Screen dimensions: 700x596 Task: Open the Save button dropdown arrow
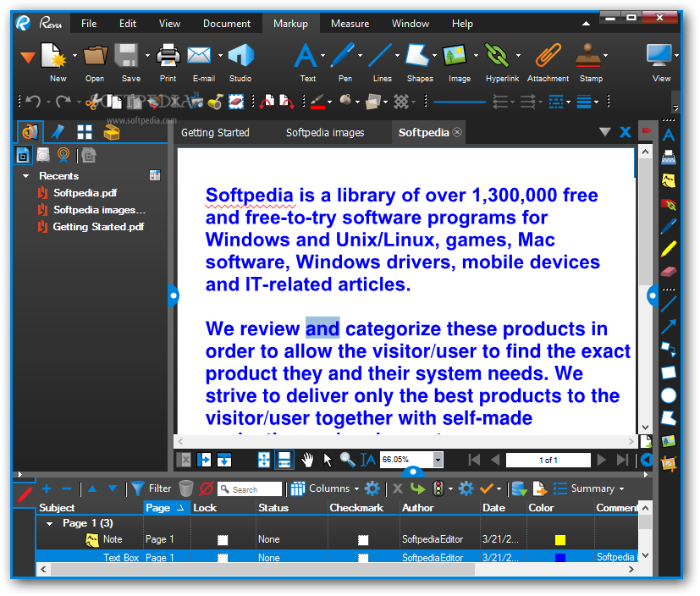147,55
